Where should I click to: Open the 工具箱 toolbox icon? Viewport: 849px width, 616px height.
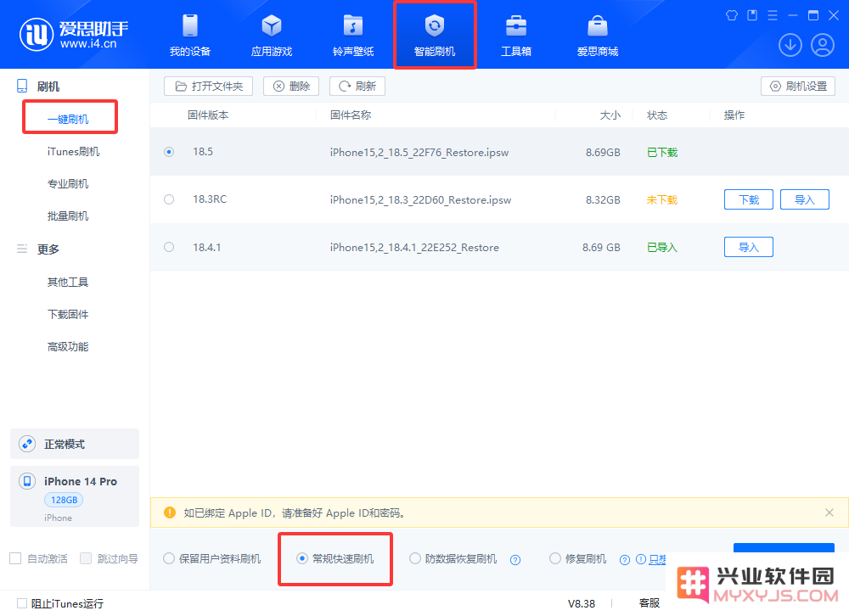(516, 25)
